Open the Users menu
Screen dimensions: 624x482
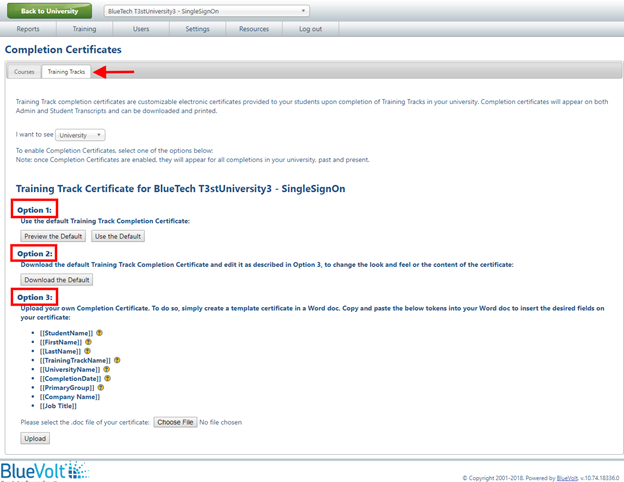(x=141, y=29)
